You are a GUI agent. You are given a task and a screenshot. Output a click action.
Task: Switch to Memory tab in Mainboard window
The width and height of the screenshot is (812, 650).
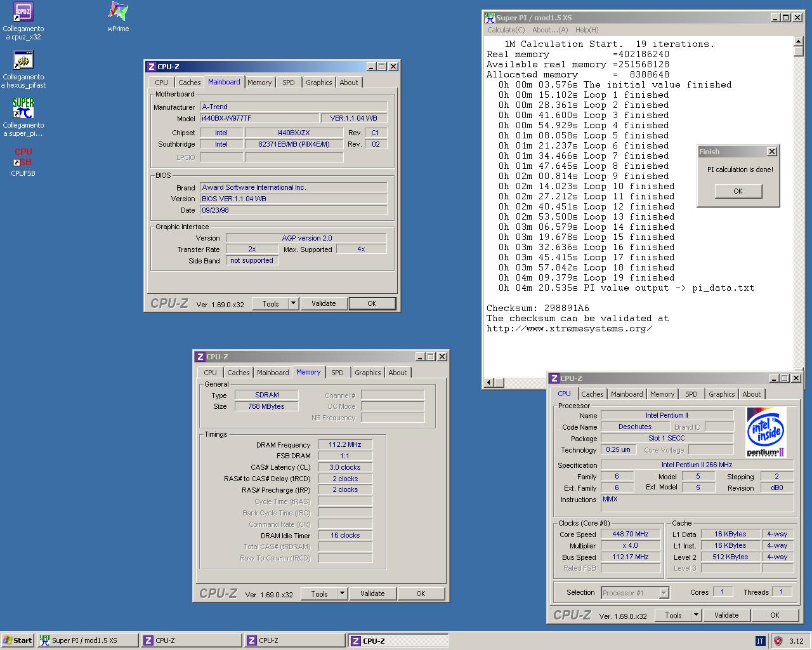tap(259, 83)
